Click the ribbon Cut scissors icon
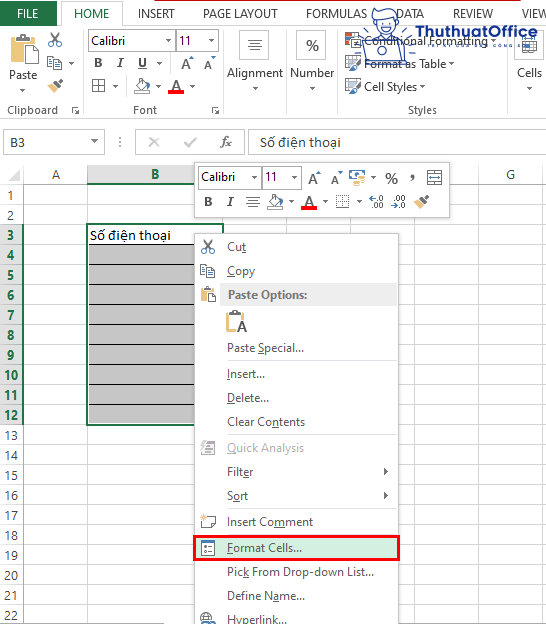This screenshot has height=624, width=546. click(x=55, y=40)
